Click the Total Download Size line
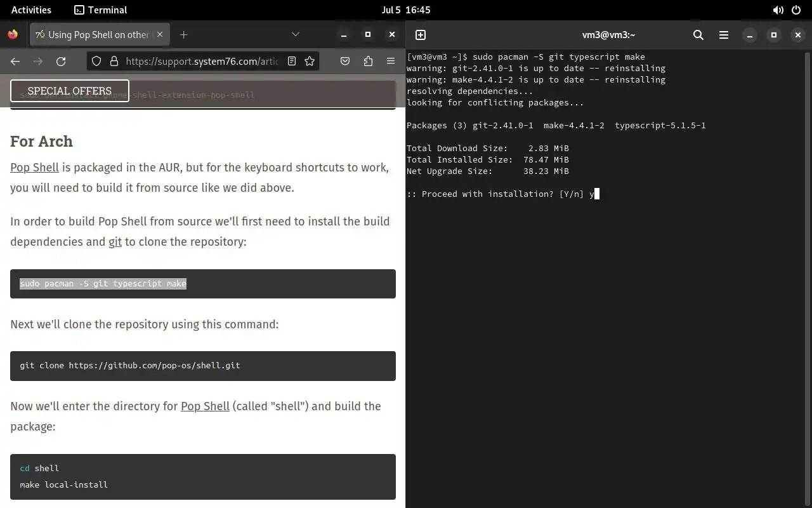This screenshot has width=812, height=508. point(488,148)
